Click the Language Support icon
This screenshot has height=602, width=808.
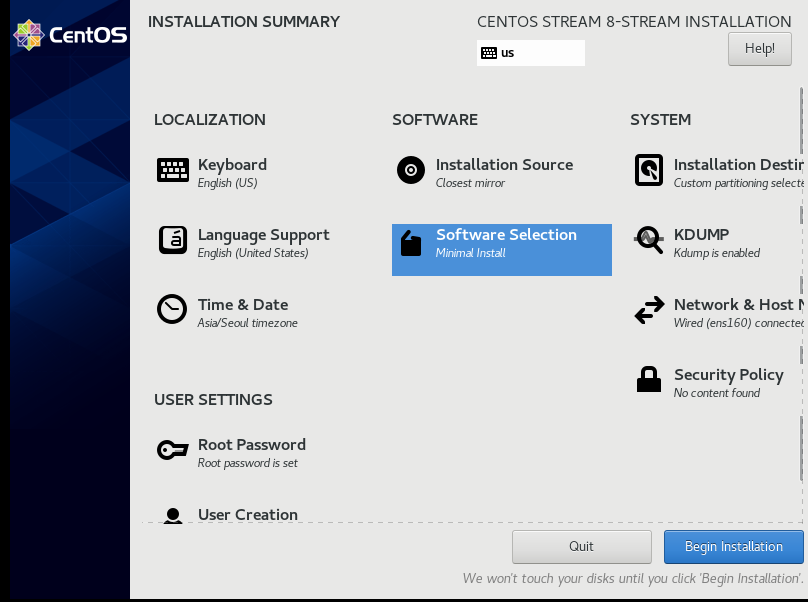(x=173, y=240)
